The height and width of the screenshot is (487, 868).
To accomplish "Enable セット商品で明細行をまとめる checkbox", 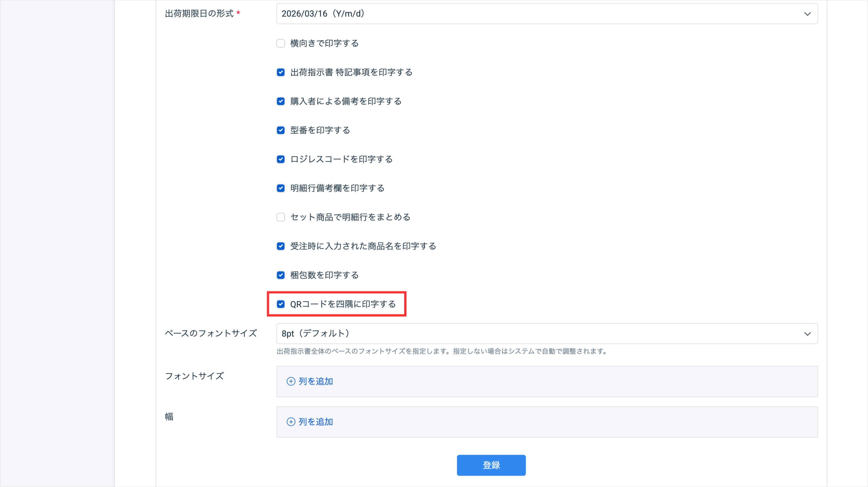I will click(x=281, y=217).
